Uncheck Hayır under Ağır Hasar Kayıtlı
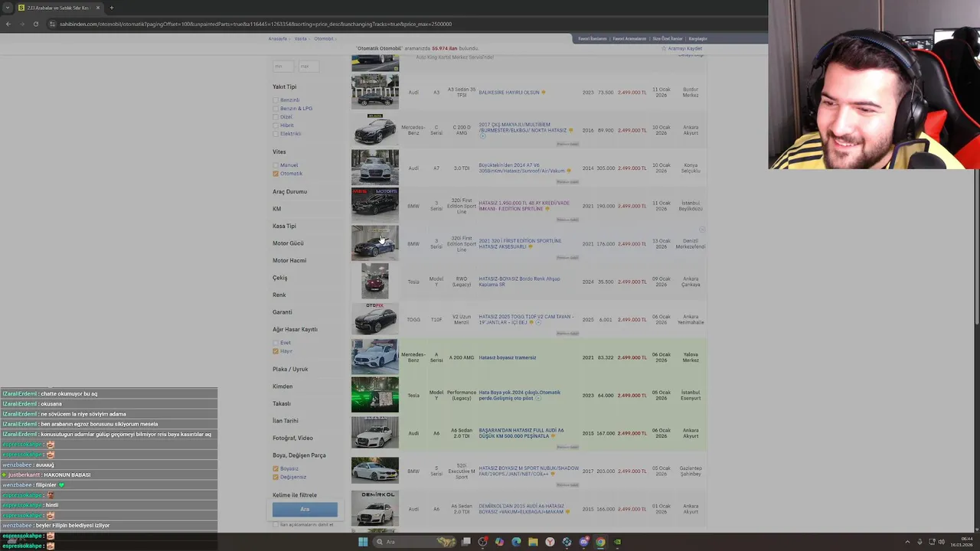This screenshot has width=980, height=551. (276, 351)
